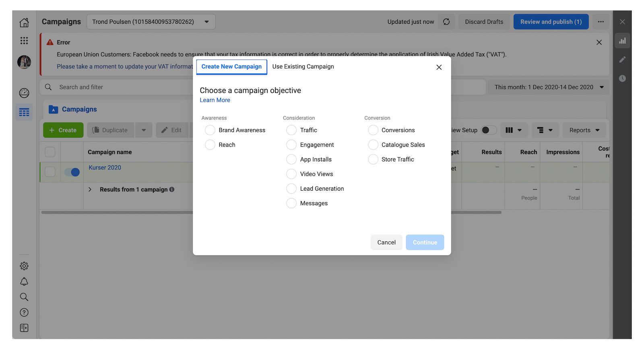
Task: Open the Learn More link
Action: (x=215, y=100)
